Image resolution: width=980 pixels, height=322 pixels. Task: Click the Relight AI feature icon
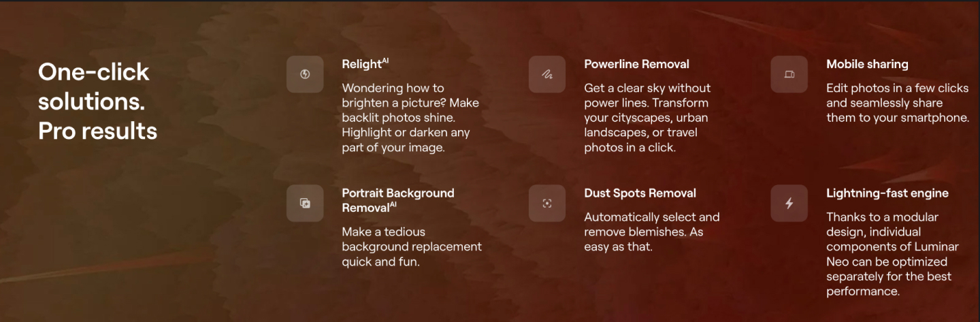click(x=305, y=74)
